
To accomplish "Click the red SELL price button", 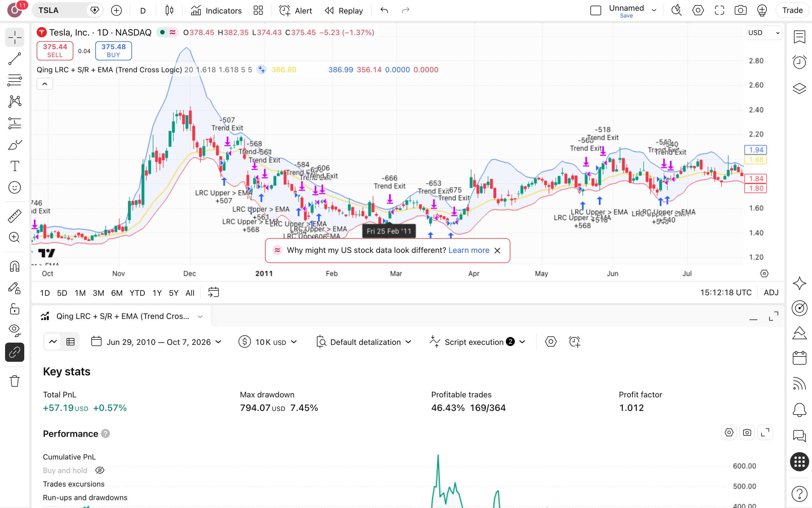I will point(55,51).
